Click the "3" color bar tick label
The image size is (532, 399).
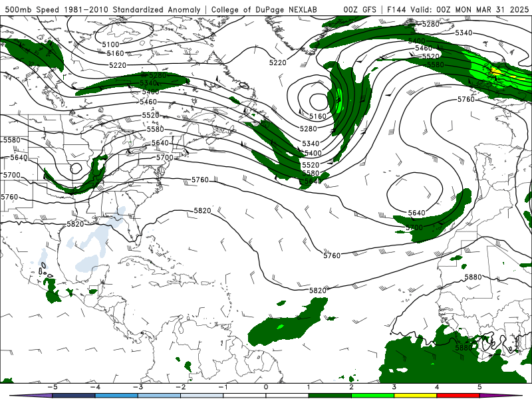tap(394, 387)
